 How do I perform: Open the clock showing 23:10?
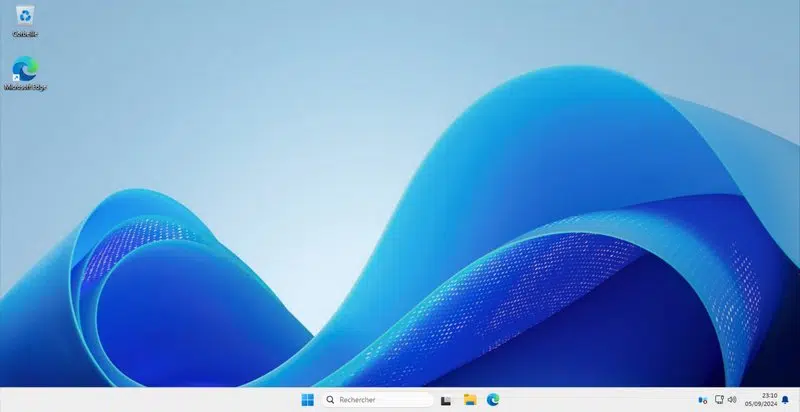[761, 400]
